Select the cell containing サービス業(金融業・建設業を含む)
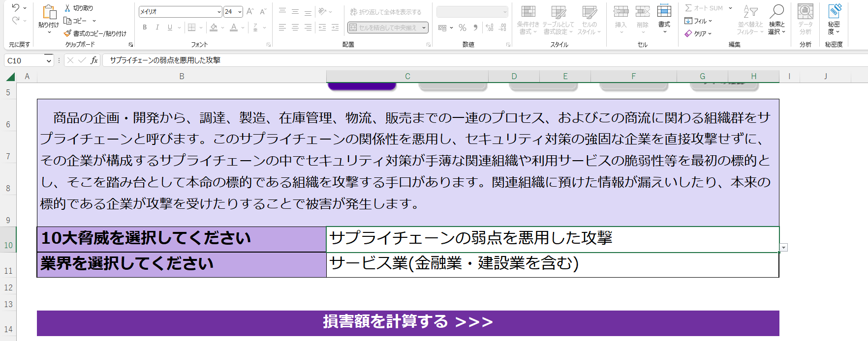The height and width of the screenshot is (341, 868). coord(553,265)
